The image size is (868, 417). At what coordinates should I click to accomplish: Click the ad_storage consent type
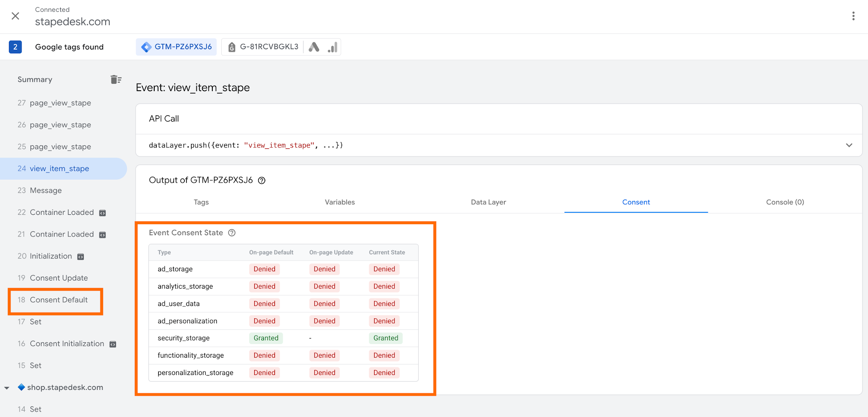pos(175,269)
